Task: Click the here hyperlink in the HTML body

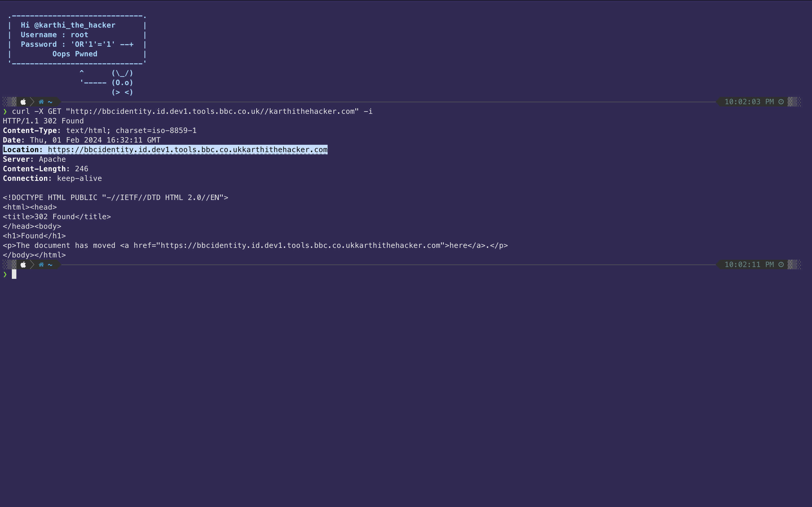Action: (459, 245)
